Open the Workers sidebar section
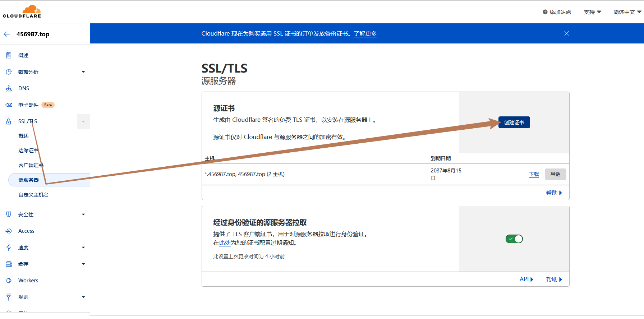 28,281
